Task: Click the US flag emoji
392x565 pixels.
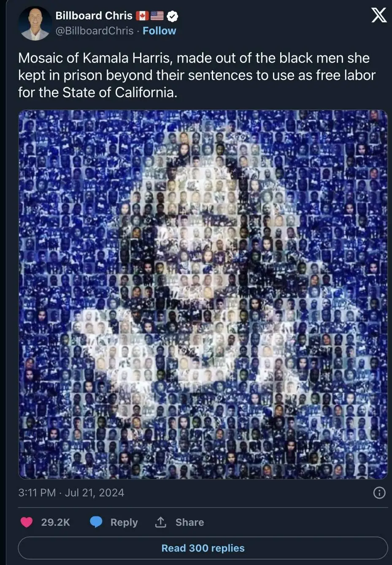Action: (x=157, y=16)
